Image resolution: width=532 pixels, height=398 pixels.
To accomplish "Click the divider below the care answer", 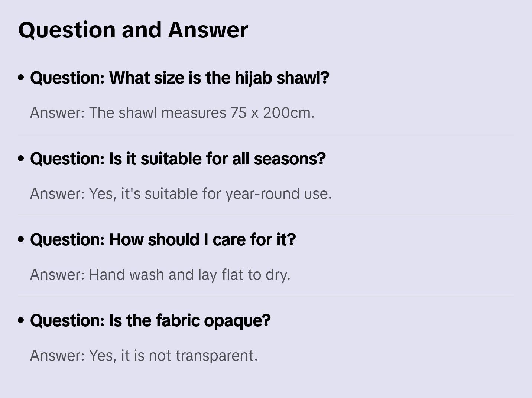I will [266, 296].
